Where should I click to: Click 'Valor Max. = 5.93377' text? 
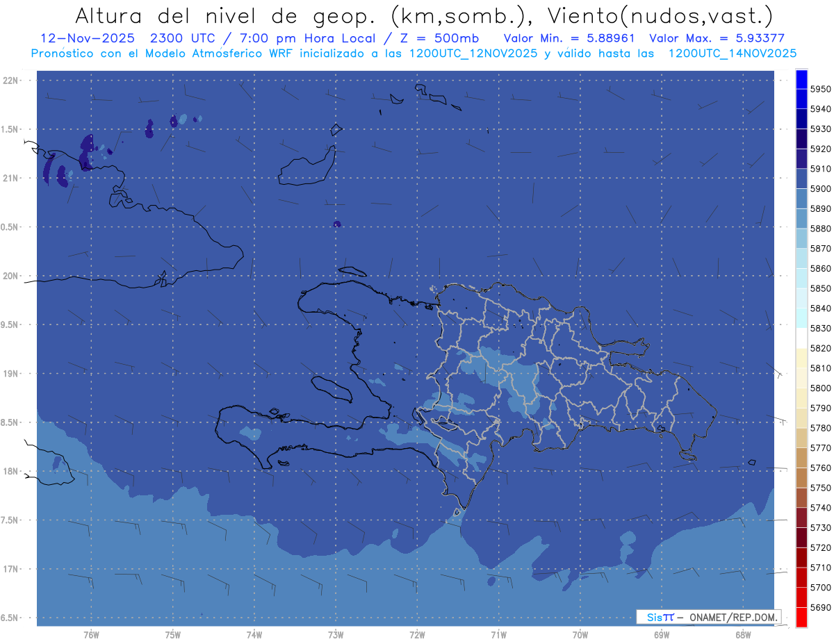tap(717, 38)
